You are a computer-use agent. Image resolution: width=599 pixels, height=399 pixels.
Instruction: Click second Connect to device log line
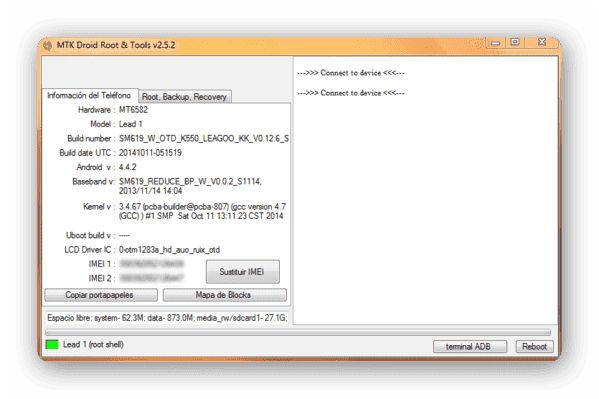pyautogui.click(x=351, y=93)
